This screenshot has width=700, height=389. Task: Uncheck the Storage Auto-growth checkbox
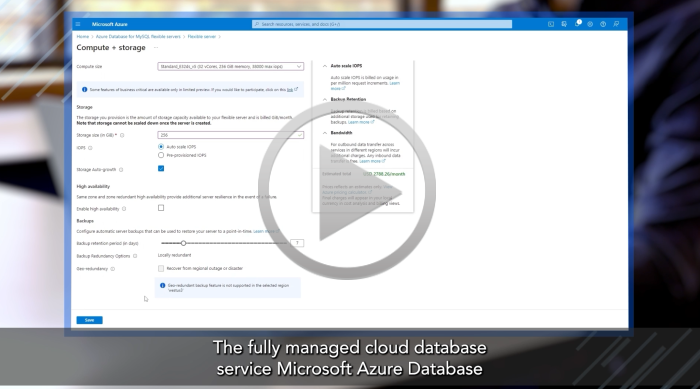161,168
